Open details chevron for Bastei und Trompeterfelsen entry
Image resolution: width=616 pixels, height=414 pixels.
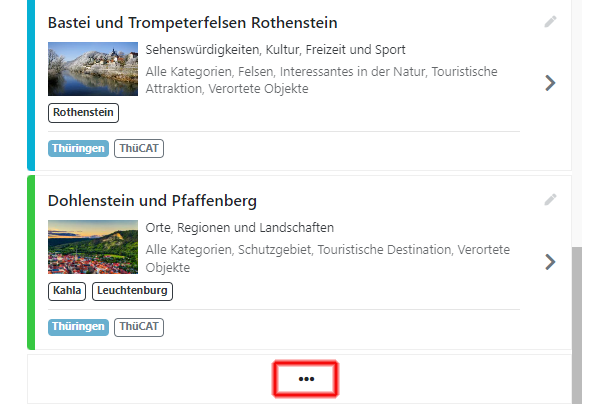coord(550,83)
